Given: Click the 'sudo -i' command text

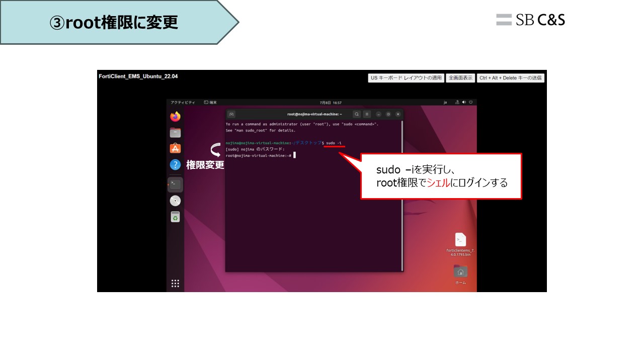Looking at the screenshot, I should click(334, 143).
